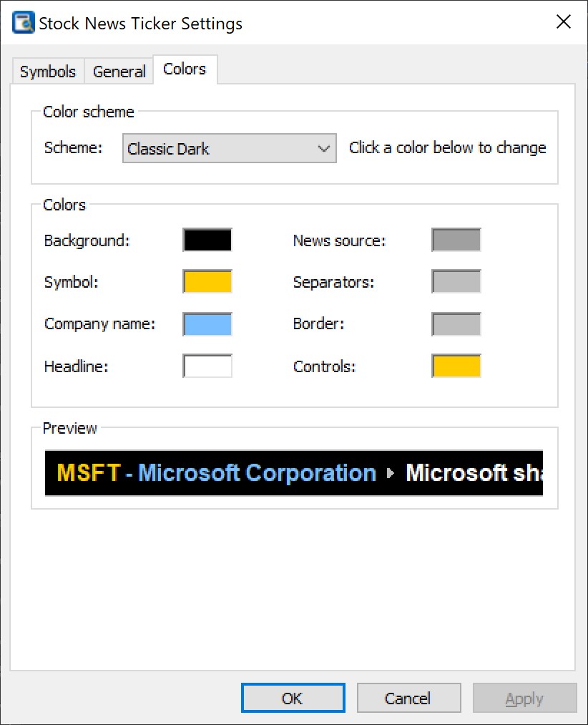588x725 pixels.
Task: Confirm settings with the OK button
Action: point(293,699)
